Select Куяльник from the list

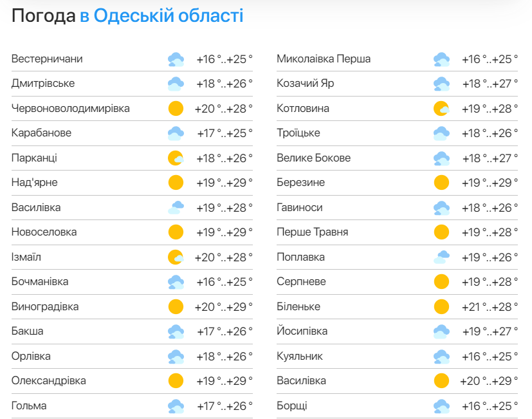(x=300, y=356)
